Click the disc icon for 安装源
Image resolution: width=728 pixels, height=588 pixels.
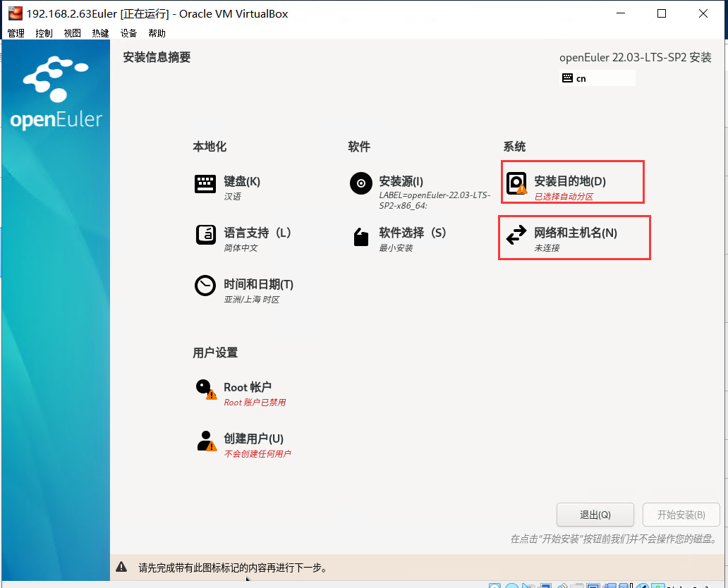click(x=360, y=183)
